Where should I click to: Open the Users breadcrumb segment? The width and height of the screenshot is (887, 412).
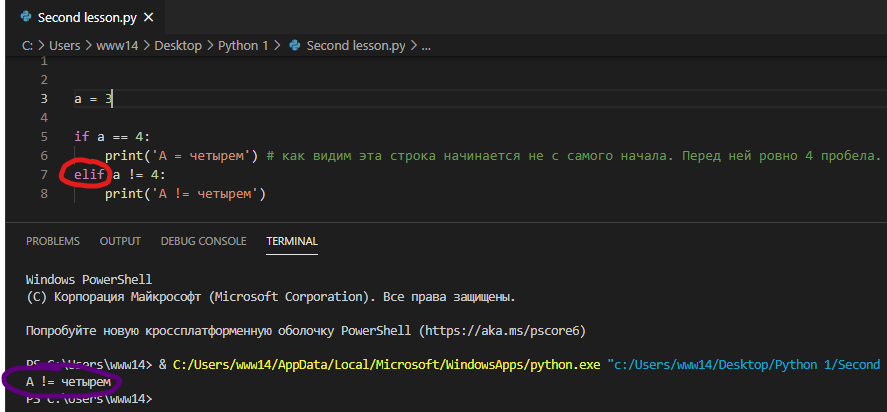[x=64, y=46]
